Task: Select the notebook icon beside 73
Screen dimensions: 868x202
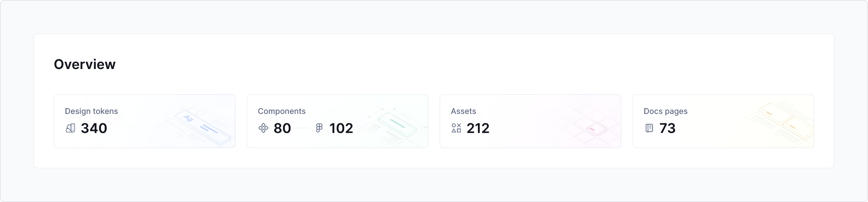Action: [x=649, y=128]
